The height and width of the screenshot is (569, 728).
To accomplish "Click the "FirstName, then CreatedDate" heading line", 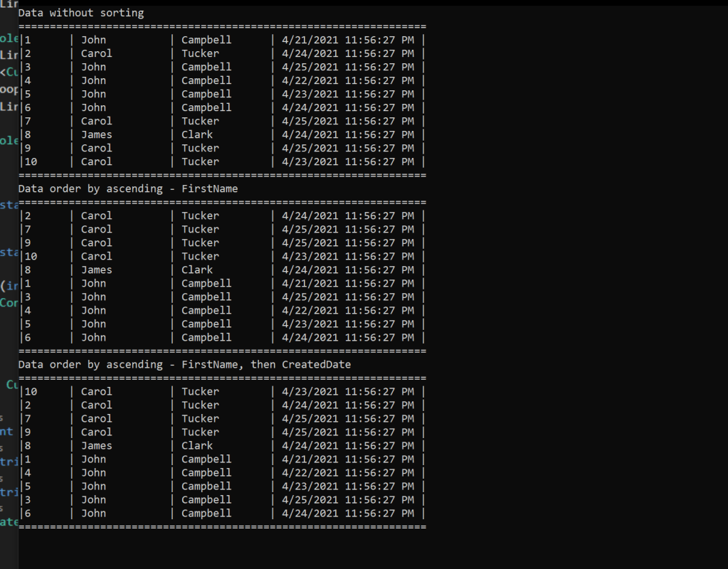I will (184, 364).
